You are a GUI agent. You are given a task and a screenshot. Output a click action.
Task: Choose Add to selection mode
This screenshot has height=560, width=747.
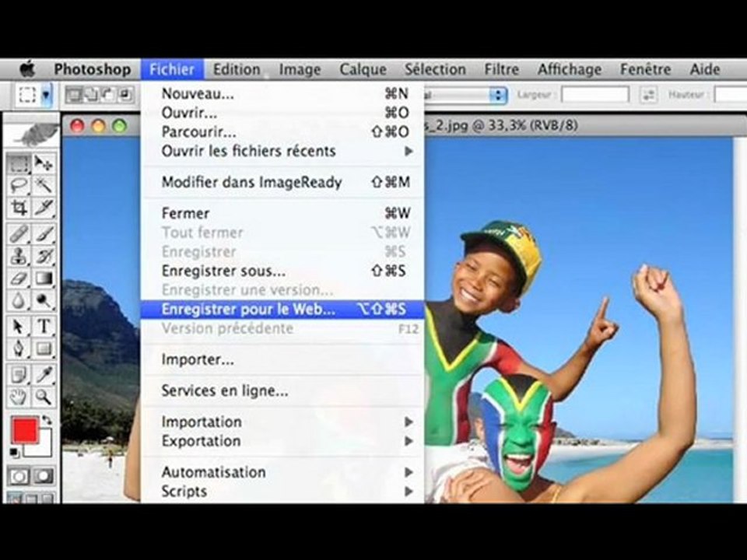click(x=91, y=95)
